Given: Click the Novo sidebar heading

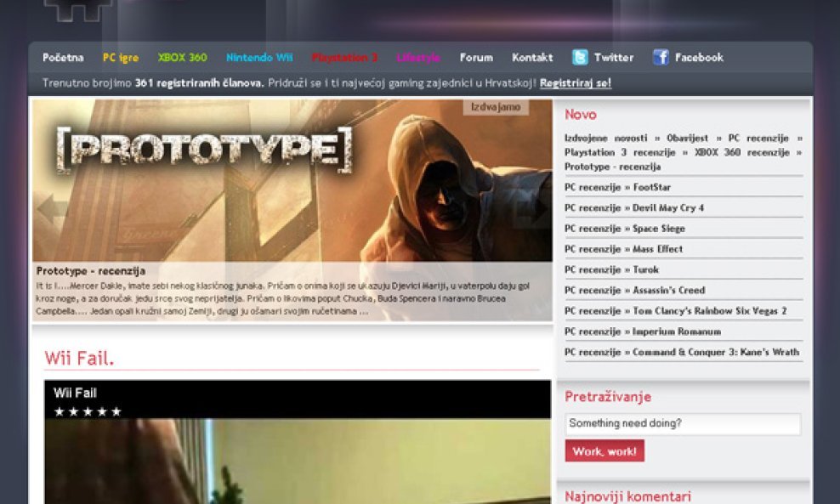Looking at the screenshot, I should [x=580, y=115].
